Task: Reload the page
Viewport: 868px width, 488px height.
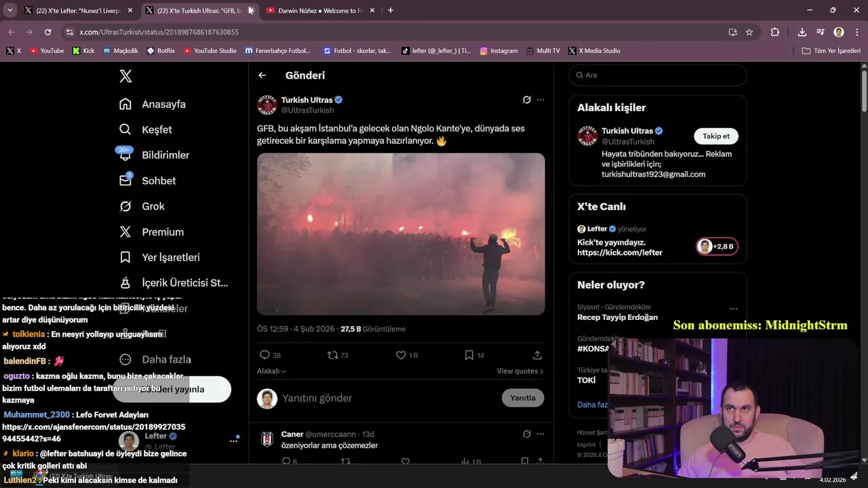Action: pyautogui.click(x=47, y=32)
